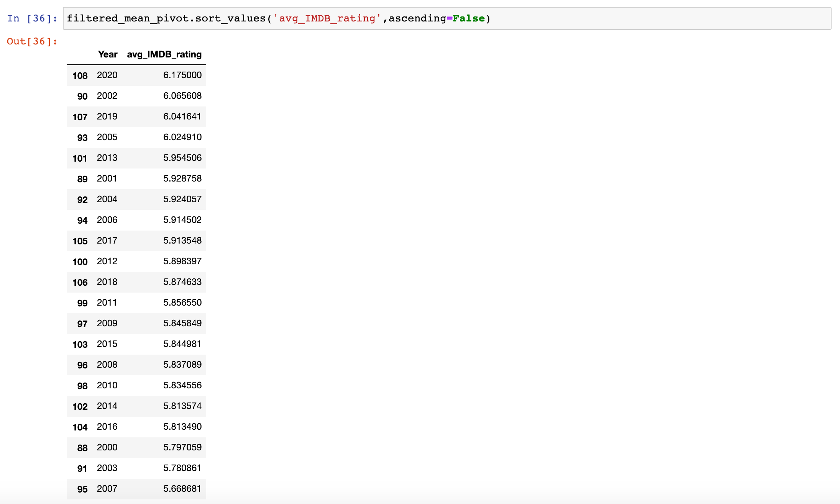840x504 pixels.
Task: Select row index 108 in the table
Action: [x=80, y=75]
